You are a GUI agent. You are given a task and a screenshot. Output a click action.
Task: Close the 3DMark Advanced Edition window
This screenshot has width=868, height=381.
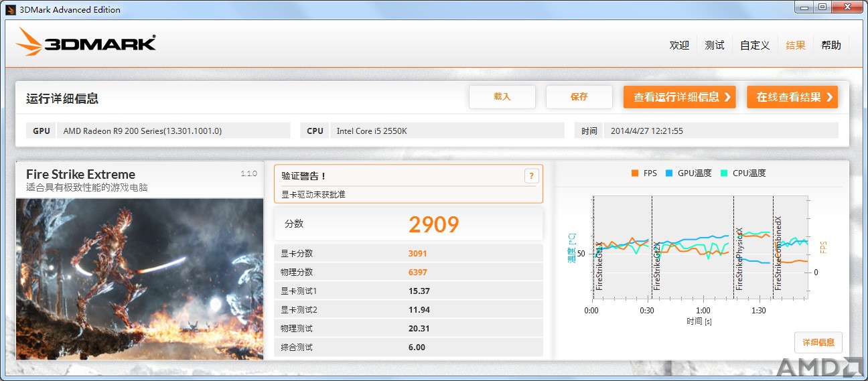pos(846,7)
